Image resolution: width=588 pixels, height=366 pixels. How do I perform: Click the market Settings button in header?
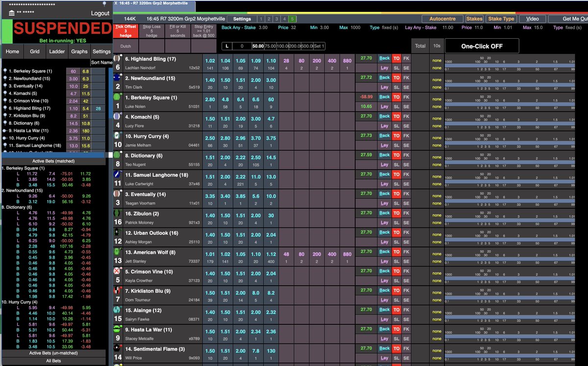[x=242, y=19]
